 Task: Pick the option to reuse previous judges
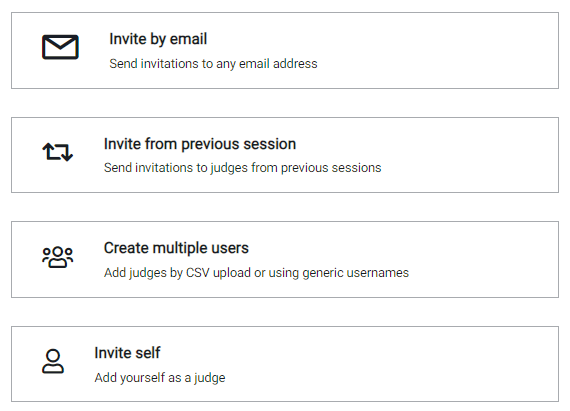[285, 155]
